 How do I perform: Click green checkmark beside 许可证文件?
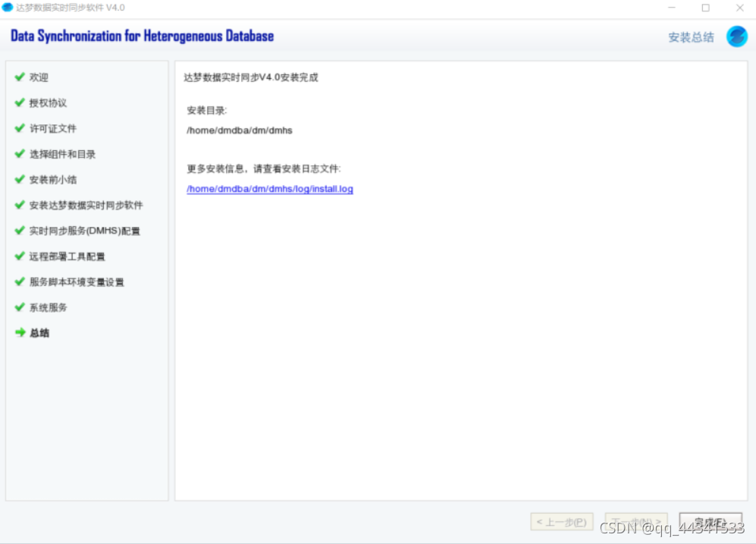pyautogui.click(x=20, y=127)
